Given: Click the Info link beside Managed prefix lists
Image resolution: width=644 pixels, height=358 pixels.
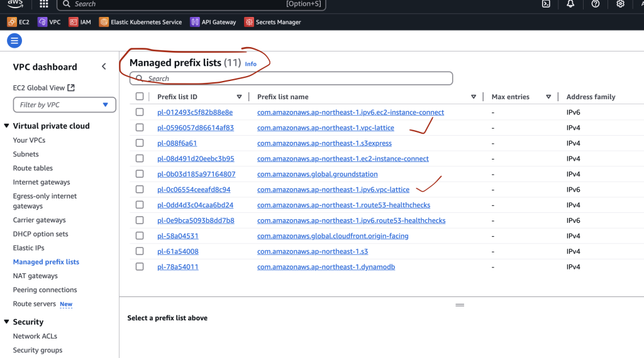Looking at the screenshot, I should 251,64.
